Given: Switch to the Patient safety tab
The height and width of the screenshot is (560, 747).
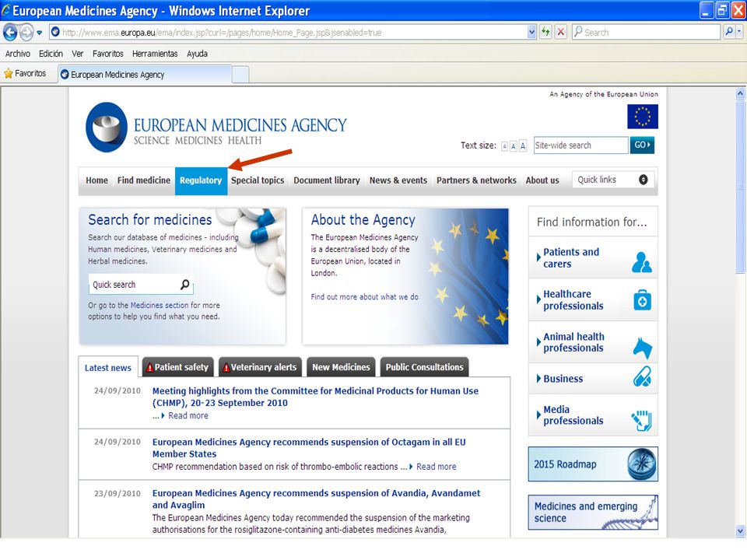Looking at the screenshot, I should click(178, 367).
